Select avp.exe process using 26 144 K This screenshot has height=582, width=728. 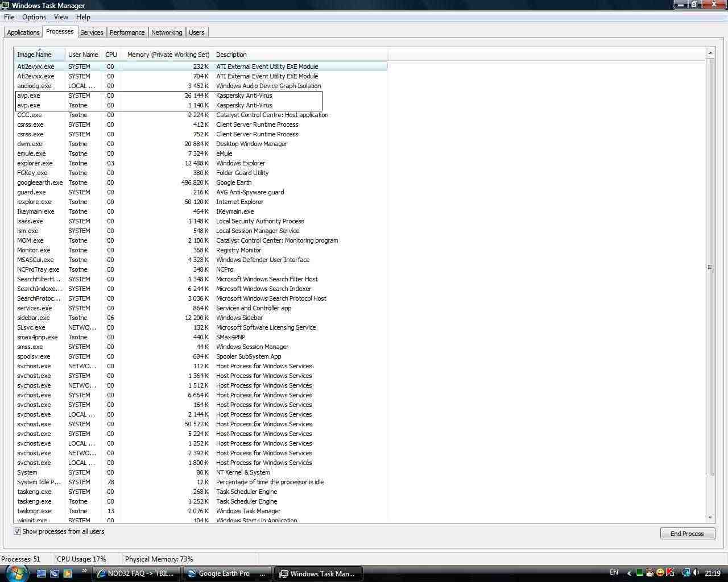tap(201, 95)
